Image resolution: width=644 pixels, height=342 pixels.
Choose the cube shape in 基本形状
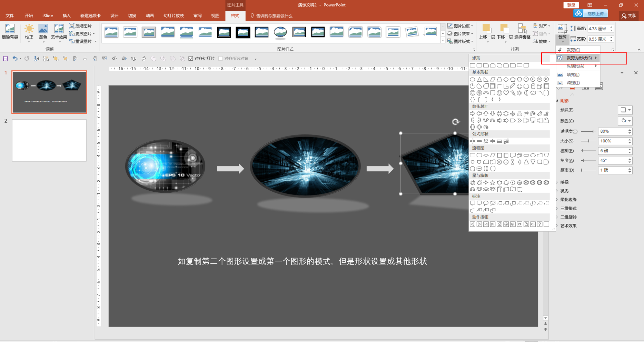click(540, 86)
